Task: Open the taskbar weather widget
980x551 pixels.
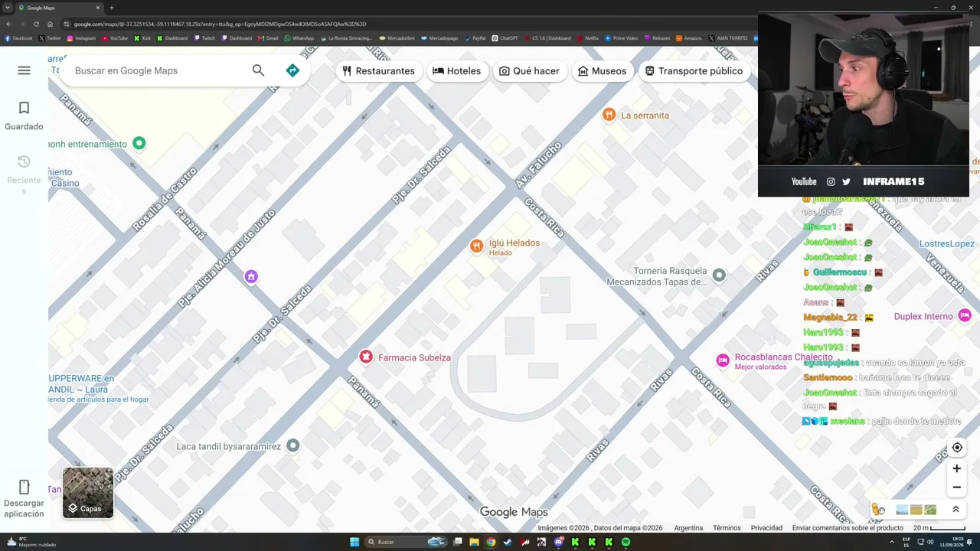Action: click(31, 542)
